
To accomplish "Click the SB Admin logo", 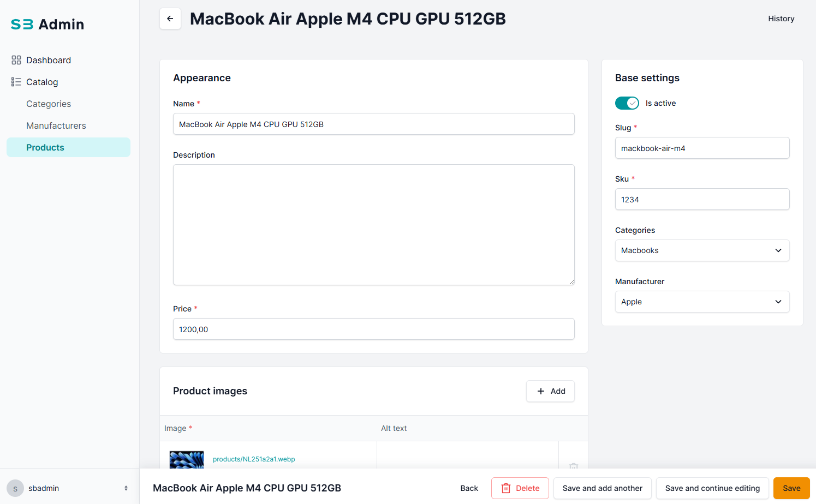I will tap(47, 24).
